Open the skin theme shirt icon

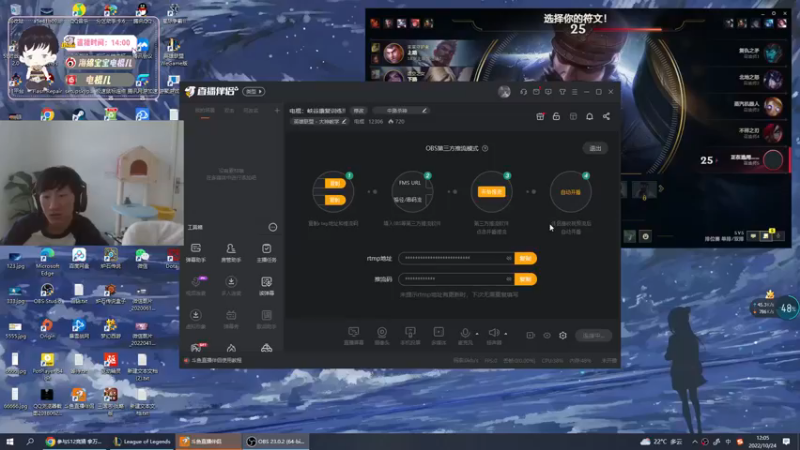tap(562, 92)
